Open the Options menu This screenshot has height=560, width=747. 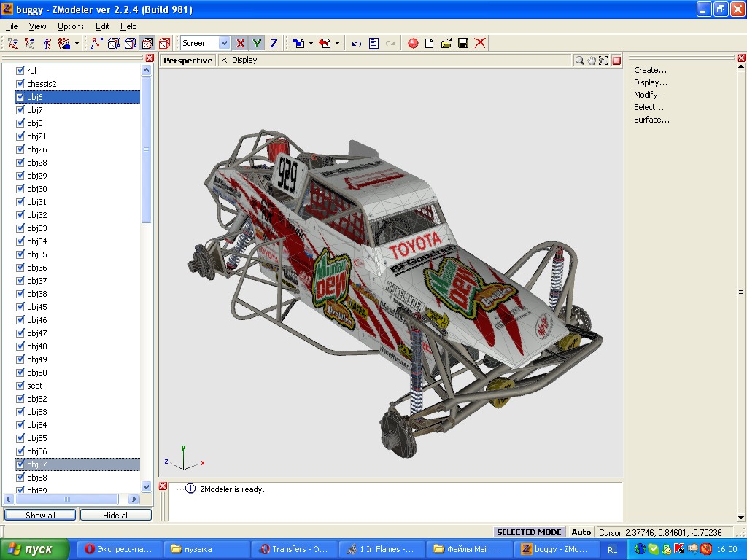point(71,26)
